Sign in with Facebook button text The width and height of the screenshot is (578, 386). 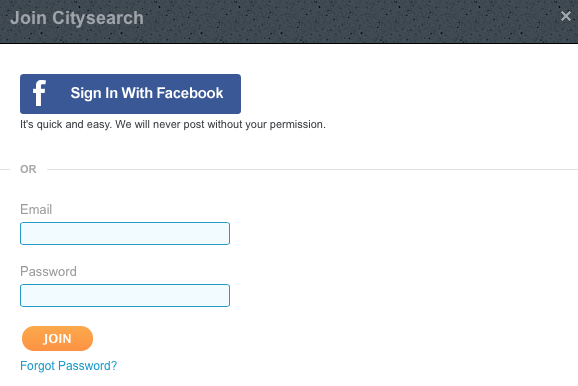click(147, 93)
